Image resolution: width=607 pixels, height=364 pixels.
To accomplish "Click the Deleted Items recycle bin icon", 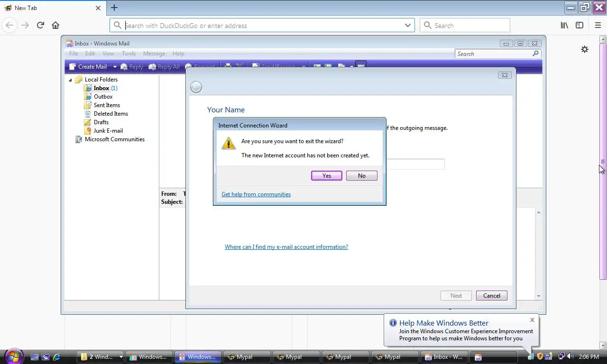I will (x=88, y=114).
